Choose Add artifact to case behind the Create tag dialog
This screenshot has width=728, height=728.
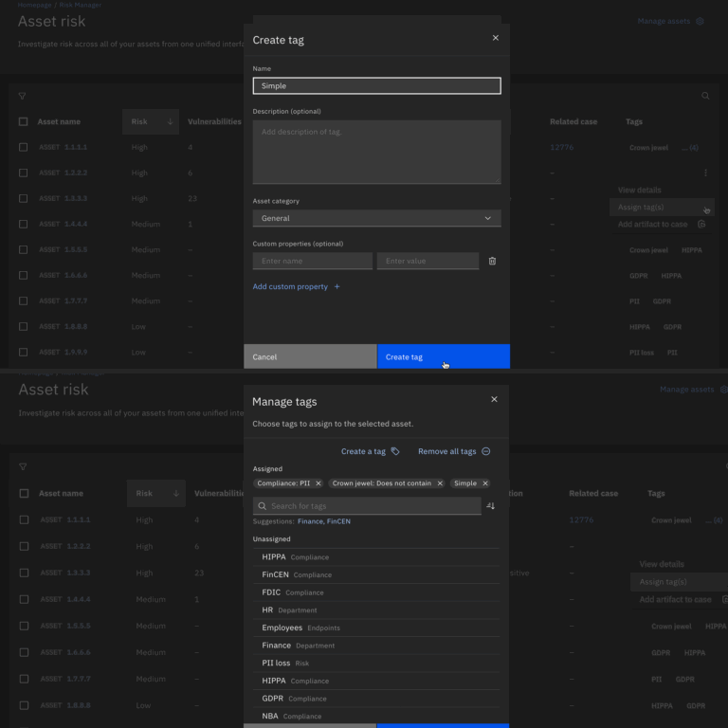[x=652, y=225]
